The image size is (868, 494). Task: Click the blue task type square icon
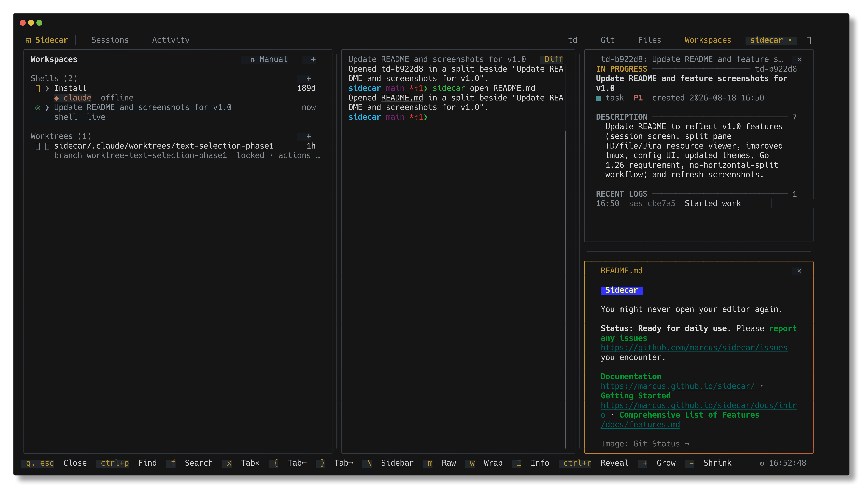point(598,98)
